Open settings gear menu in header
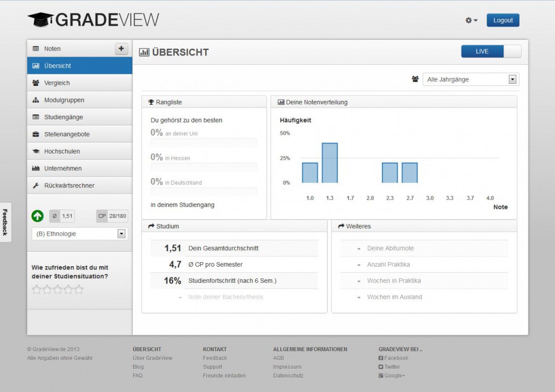Screen dimensions: 555x392 click(471, 21)
